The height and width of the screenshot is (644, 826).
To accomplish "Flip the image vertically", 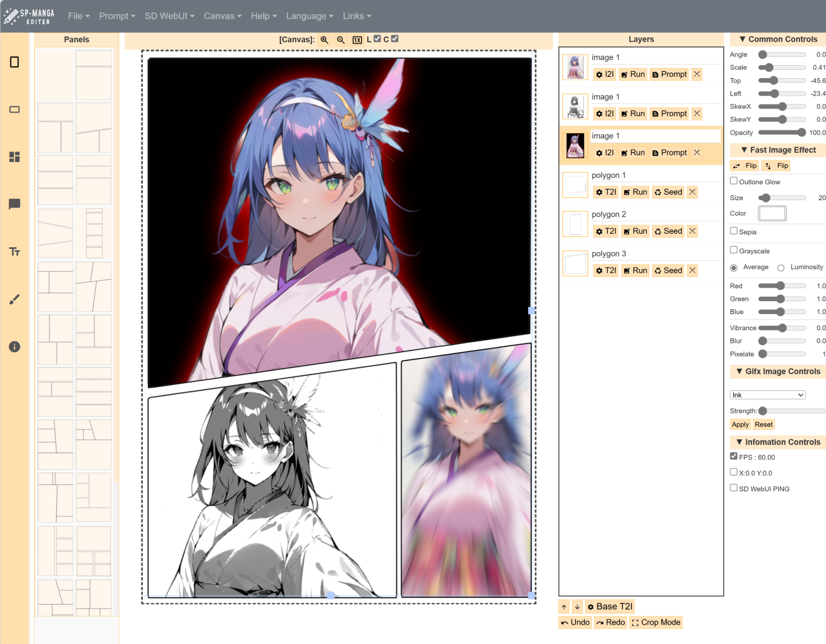I will [x=777, y=166].
